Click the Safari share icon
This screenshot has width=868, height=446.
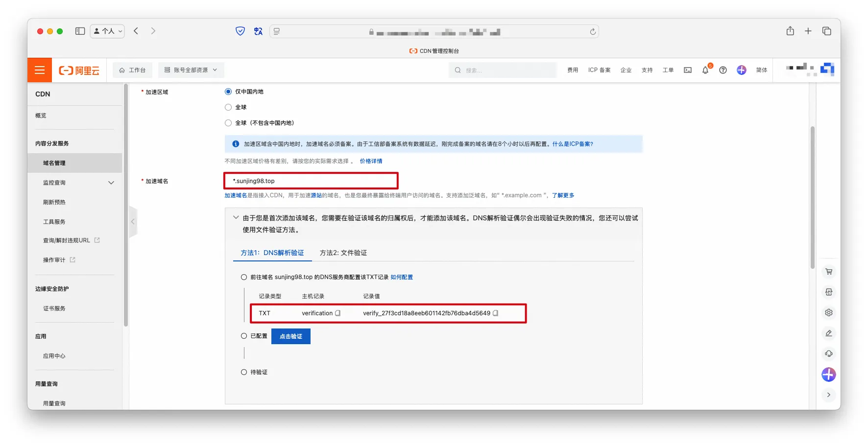click(790, 31)
